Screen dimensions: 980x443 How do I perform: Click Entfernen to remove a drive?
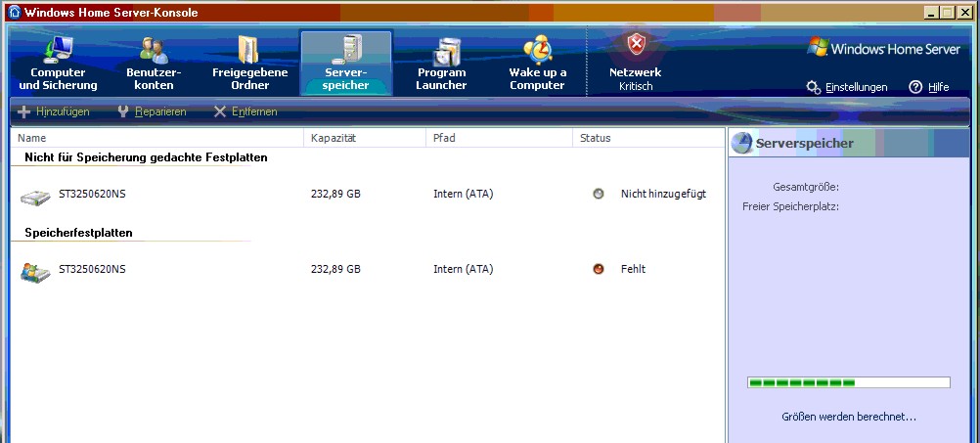245,111
